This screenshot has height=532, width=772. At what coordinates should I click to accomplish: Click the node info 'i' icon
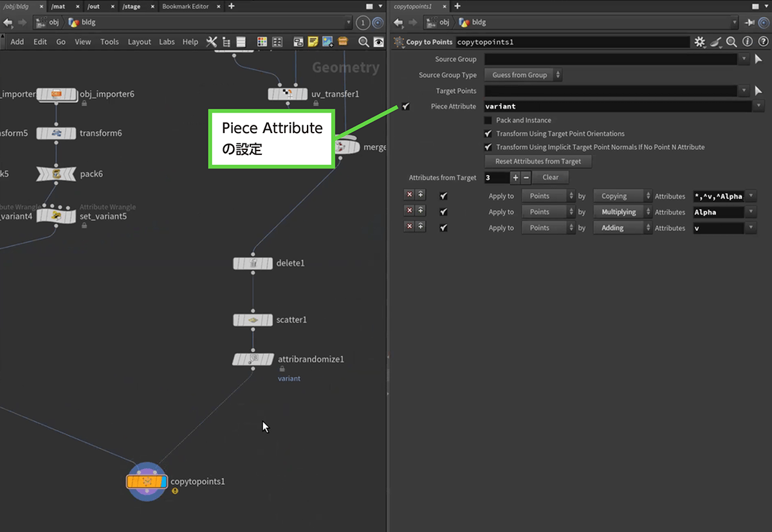pos(747,42)
